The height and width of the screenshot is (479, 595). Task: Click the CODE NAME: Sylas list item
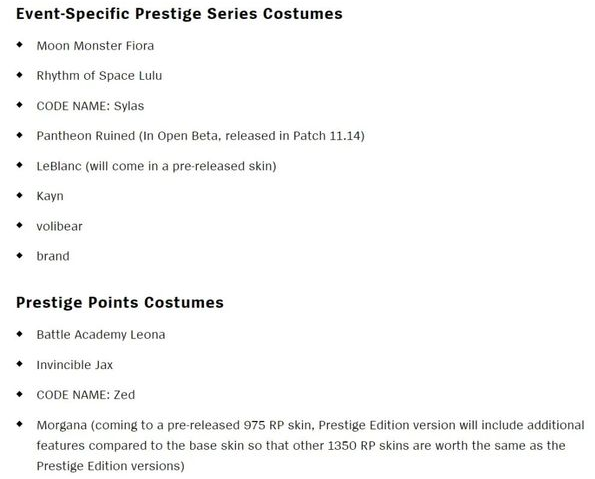(x=90, y=106)
